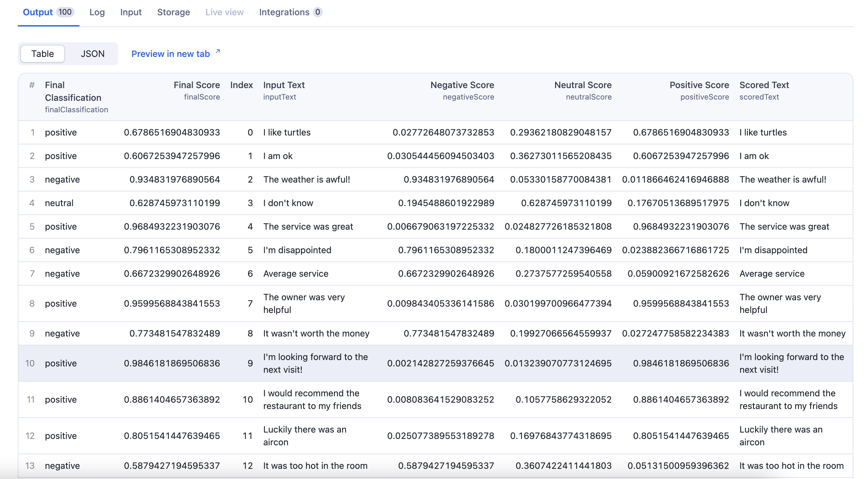
Task: Select input text 'The owner was very helpful'
Action: point(304,303)
